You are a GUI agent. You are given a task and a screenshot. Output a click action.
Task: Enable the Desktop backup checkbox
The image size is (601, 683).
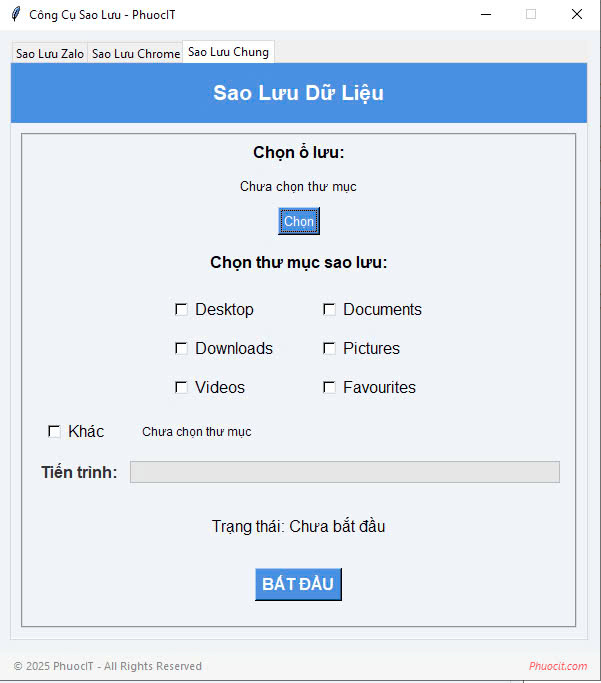pyautogui.click(x=182, y=310)
